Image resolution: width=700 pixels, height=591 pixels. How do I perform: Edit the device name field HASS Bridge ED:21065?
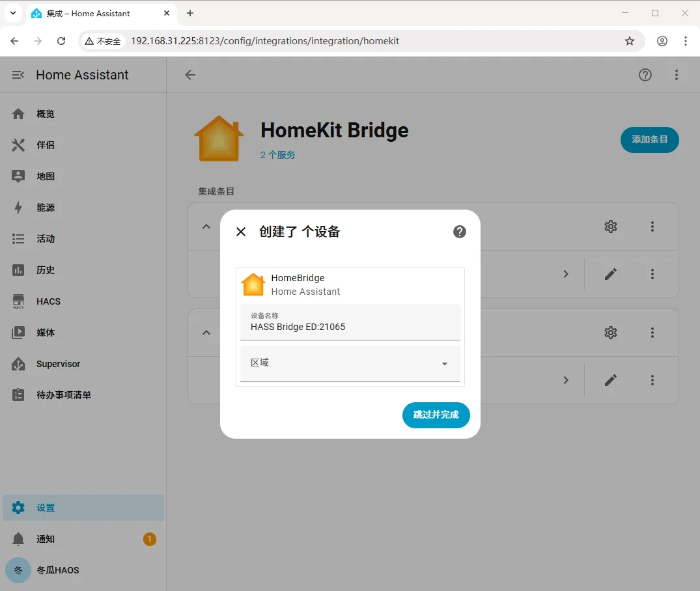350,322
